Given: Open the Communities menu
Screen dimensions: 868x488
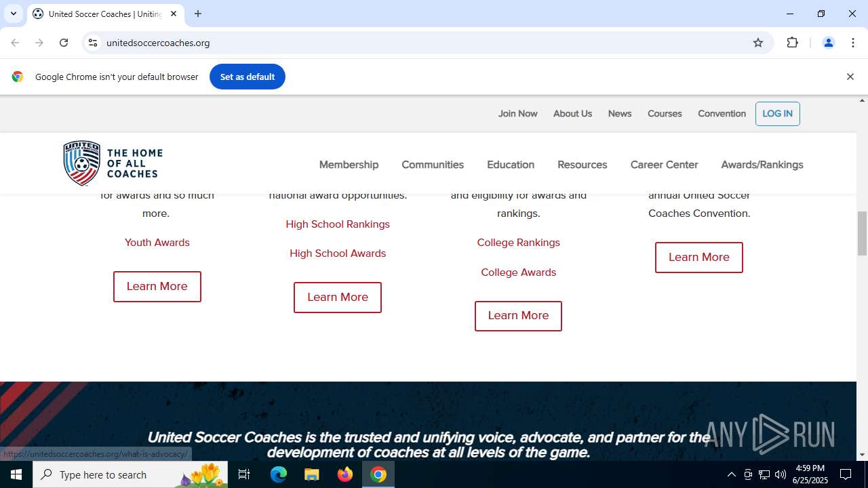Looking at the screenshot, I should pyautogui.click(x=433, y=165).
